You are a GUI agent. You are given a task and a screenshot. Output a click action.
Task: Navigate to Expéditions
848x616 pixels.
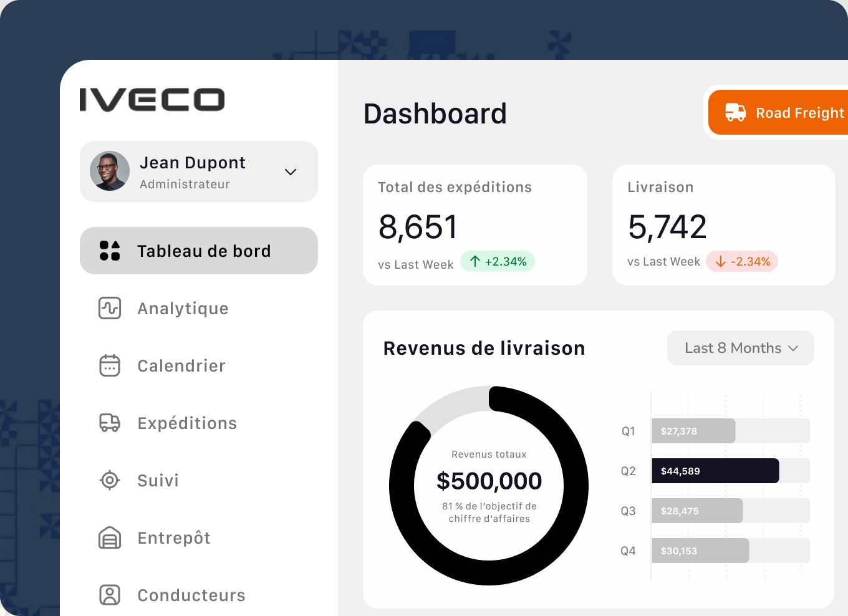coord(199,423)
